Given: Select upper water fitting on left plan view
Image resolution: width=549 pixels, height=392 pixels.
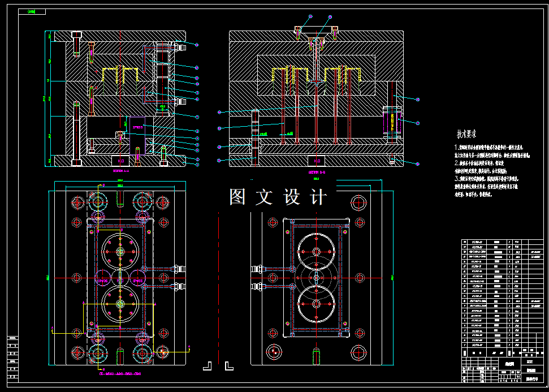Looking at the screenshot, I should point(180,269).
